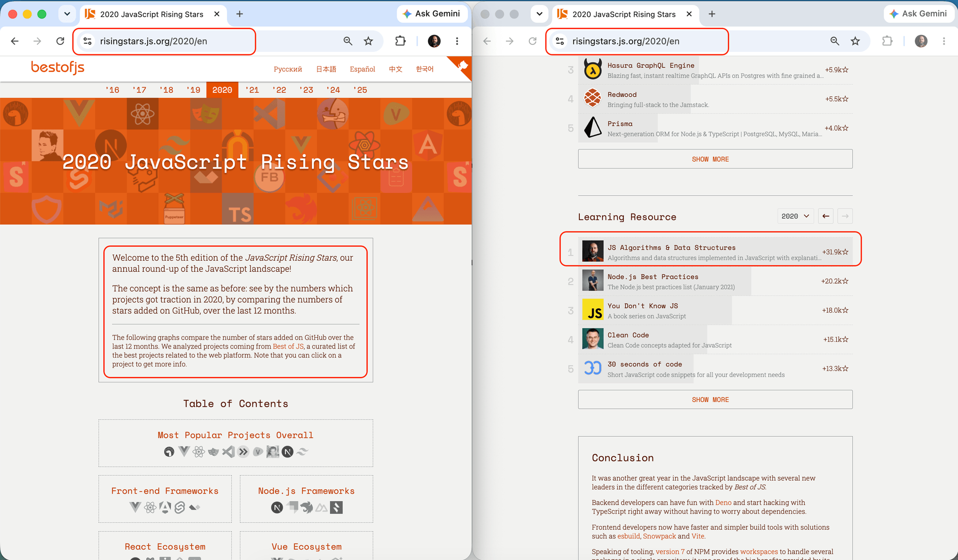The image size is (958, 560).
Task: Select the '22 year tab
Action: point(279,90)
